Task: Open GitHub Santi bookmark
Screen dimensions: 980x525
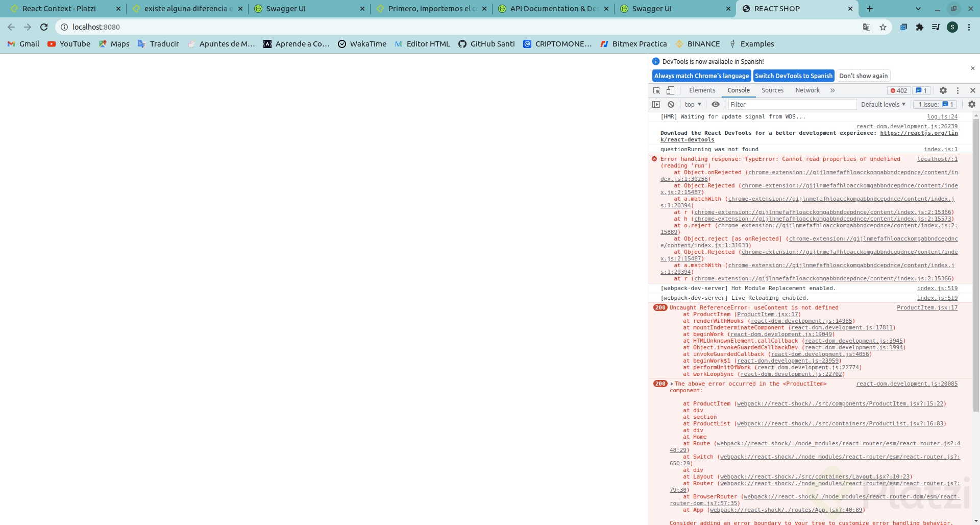Action: (486, 44)
